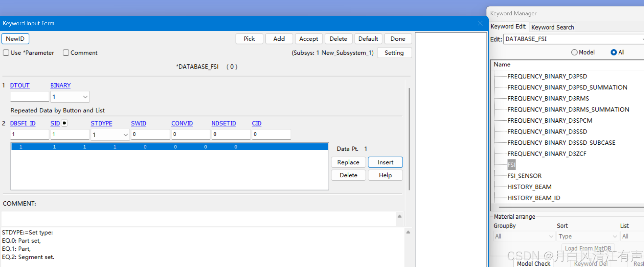644x267 pixels.
Task: Click the Help button
Action: point(385,175)
